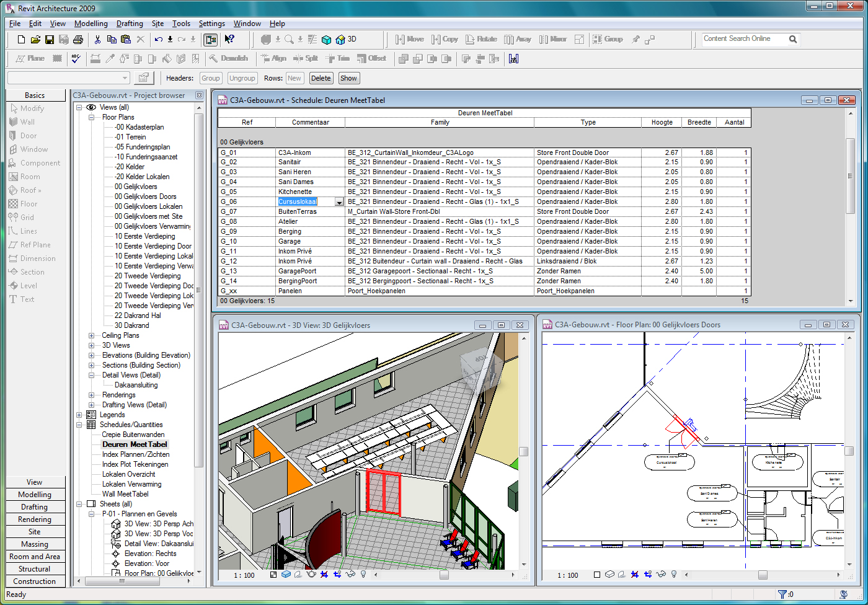Click the Print icon
The width and height of the screenshot is (868, 605).
77,40
